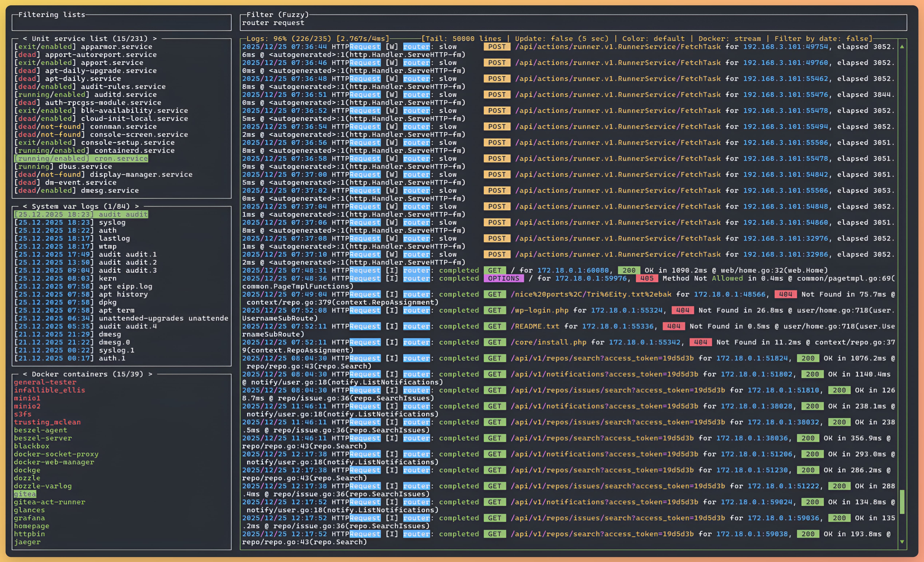This screenshot has height=562, width=924.
Task: Select general-tester container
Action: pyautogui.click(x=45, y=382)
